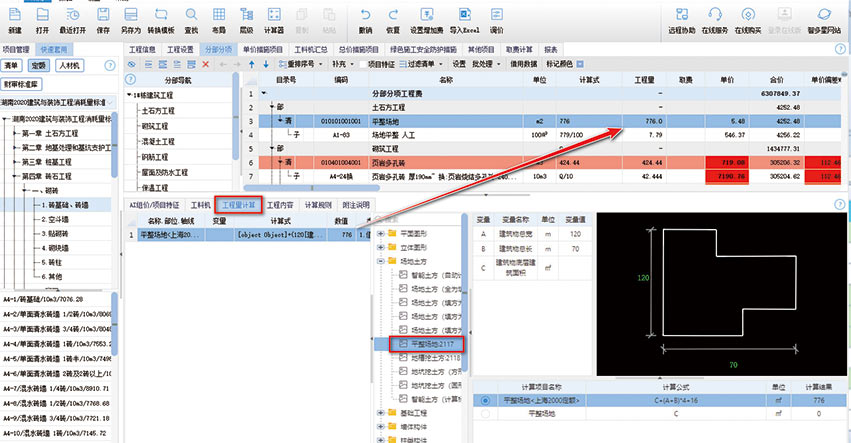Select the 平整场地:2117 tree item
Screen dimensions: 851x443
coord(434,343)
